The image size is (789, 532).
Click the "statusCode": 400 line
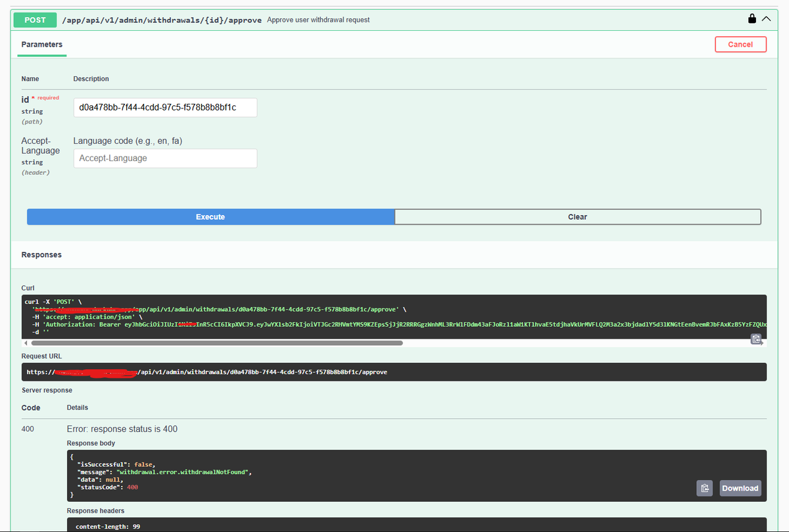coord(108,487)
